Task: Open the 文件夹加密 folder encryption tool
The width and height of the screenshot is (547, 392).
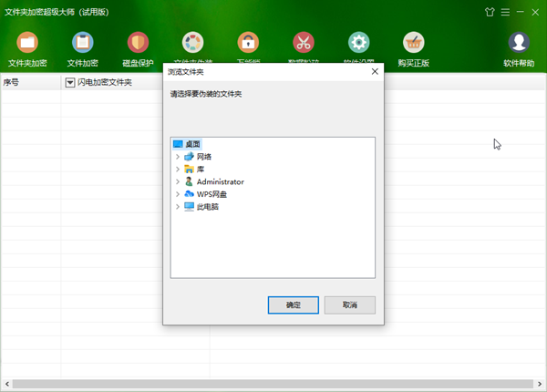Action: [x=27, y=49]
